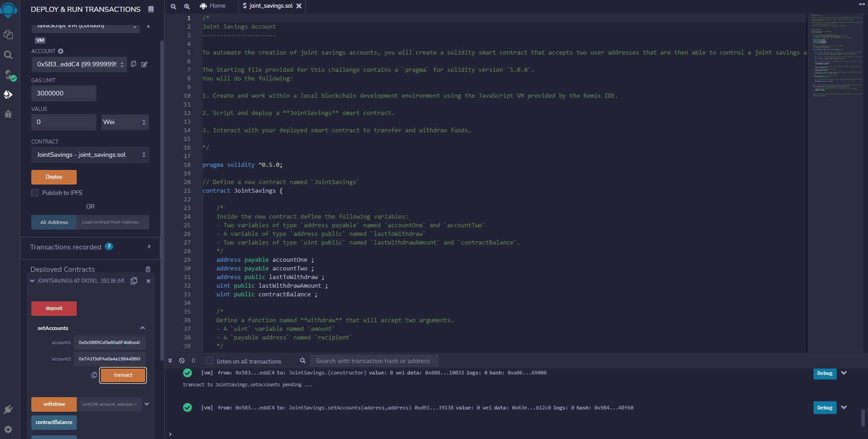Expand constructor transaction log details
Image resolution: width=868 pixels, height=439 pixels.
coord(844,373)
